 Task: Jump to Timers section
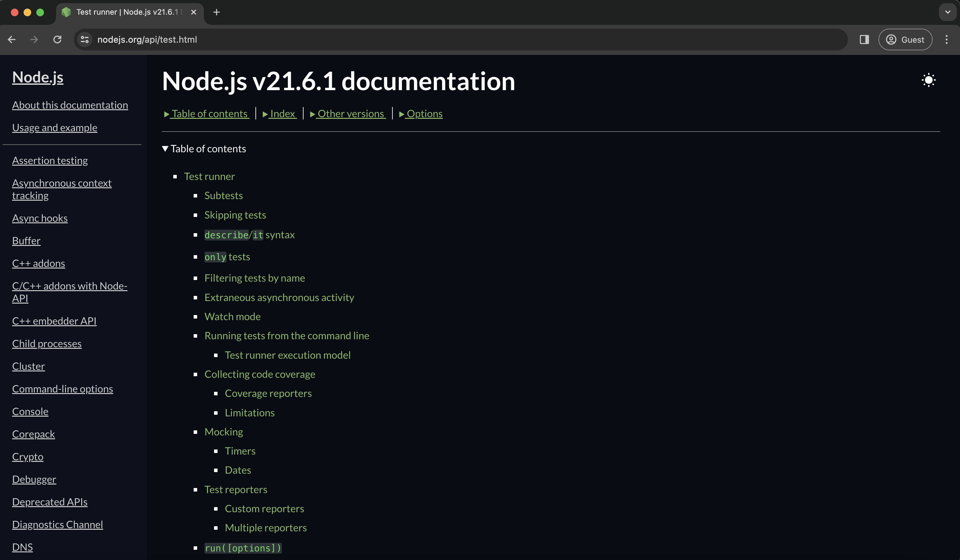[x=240, y=451]
